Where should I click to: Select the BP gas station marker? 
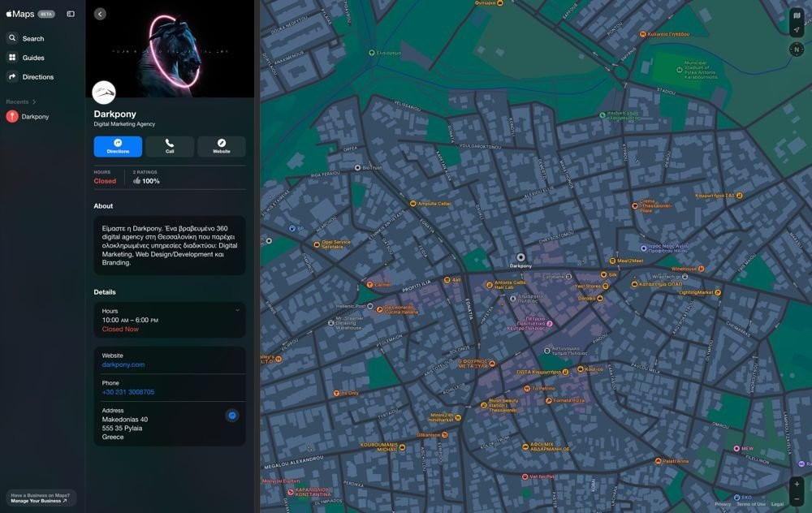point(292,228)
